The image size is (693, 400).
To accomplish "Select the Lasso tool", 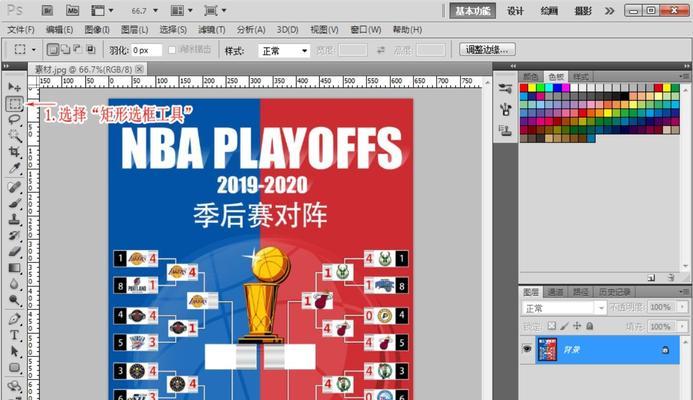I will (14, 120).
